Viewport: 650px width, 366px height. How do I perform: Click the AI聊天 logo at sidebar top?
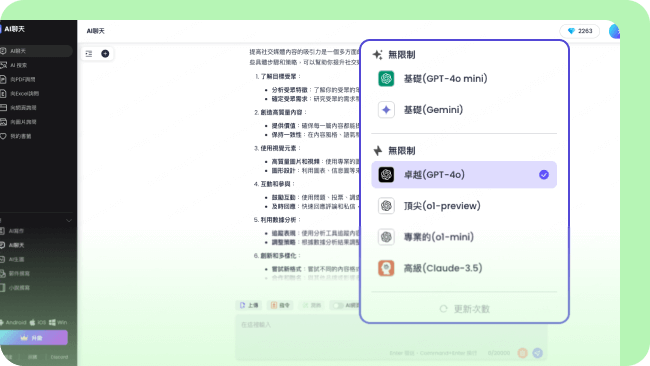[13, 29]
